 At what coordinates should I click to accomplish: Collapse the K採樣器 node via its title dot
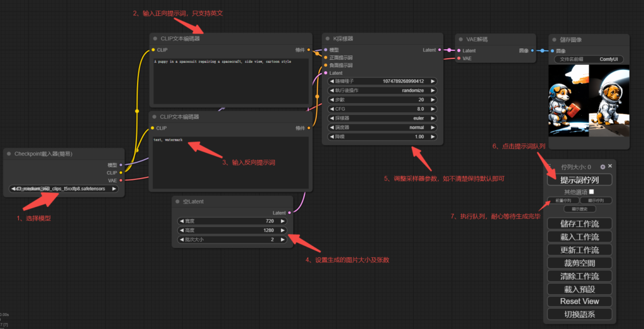pos(328,38)
